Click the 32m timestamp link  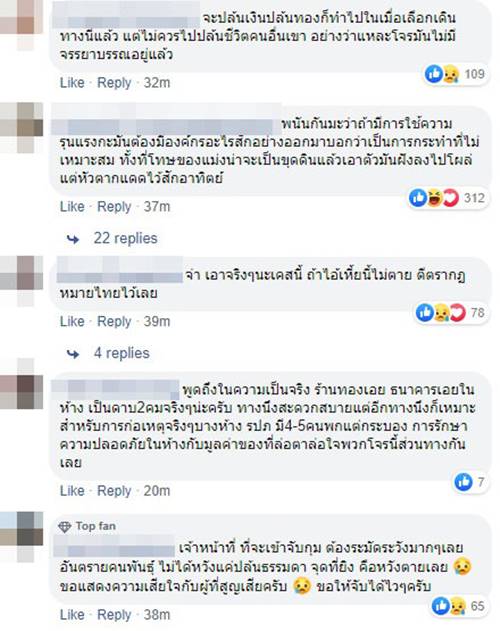tap(157, 83)
